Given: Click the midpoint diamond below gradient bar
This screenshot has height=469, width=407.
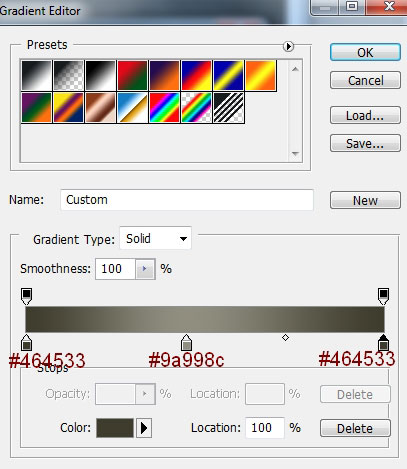Looking at the screenshot, I should pos(285,338).
